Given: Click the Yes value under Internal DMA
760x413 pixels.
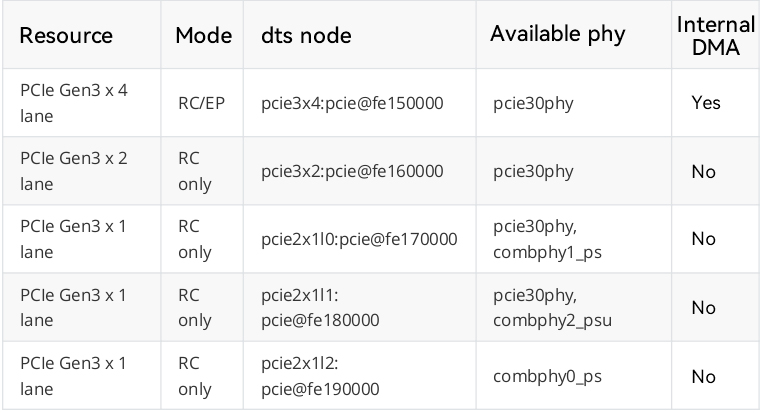Looking at the screenshot, I should pos(706,103).
